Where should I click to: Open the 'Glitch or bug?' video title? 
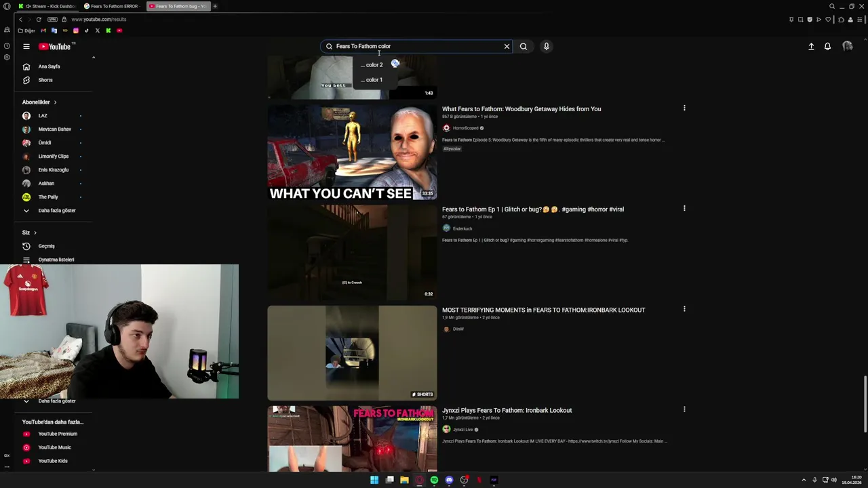[533, 209]
